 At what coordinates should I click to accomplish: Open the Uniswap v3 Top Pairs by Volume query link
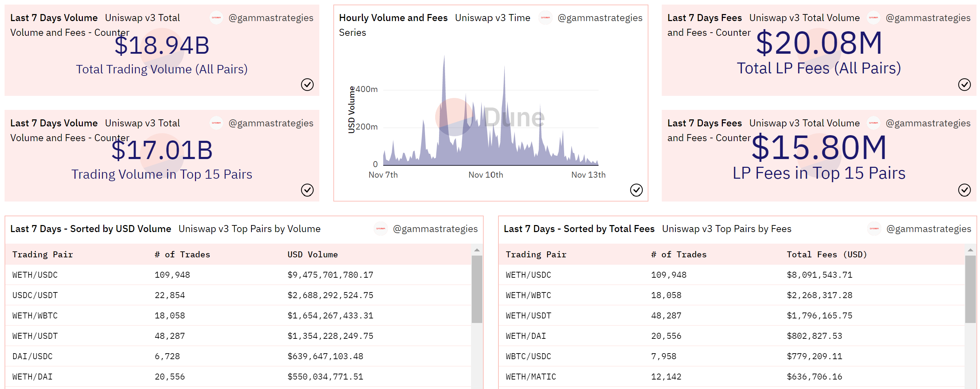pos(249,229)
